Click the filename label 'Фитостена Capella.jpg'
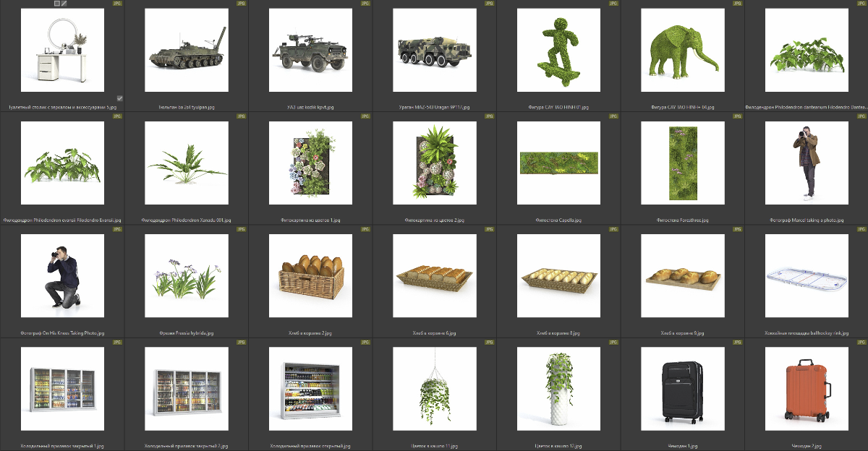The height and width of the screenshot is (451, 868). pos(558,220)
